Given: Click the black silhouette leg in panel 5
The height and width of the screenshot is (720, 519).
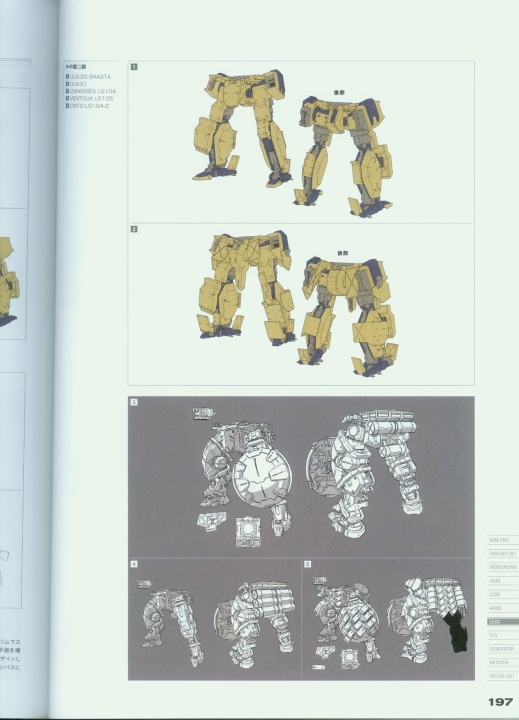Looking at the screenshot, I should coord(456,632).
